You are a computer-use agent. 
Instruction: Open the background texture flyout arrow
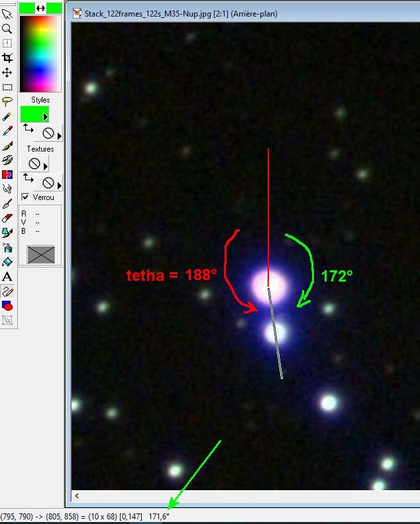click(60, 185)
